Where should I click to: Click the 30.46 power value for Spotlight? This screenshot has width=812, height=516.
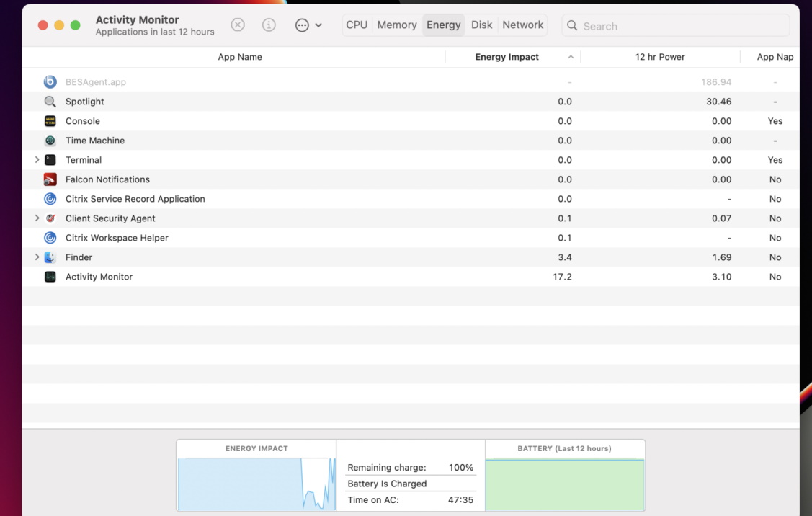point(719,102)
